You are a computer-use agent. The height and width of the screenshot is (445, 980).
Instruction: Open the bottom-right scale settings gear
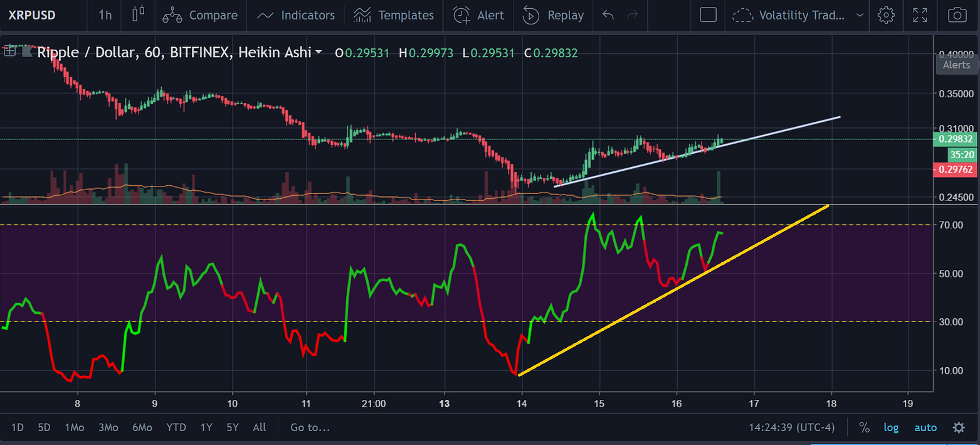coord(959,427)
